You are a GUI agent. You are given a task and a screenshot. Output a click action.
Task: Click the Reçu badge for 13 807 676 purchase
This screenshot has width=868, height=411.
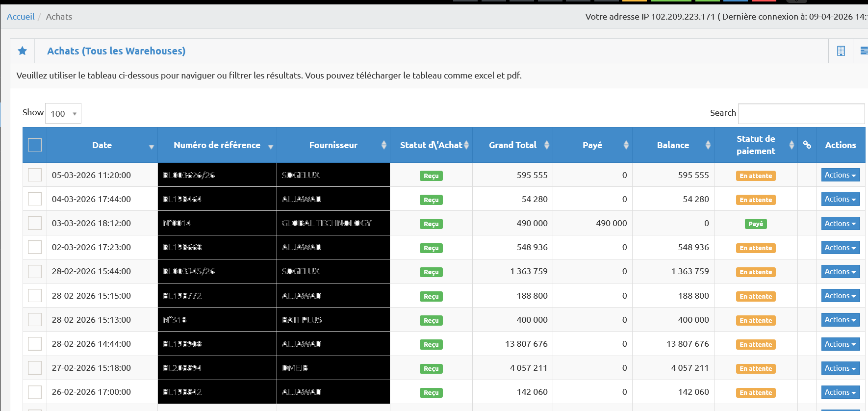(431, 344)
